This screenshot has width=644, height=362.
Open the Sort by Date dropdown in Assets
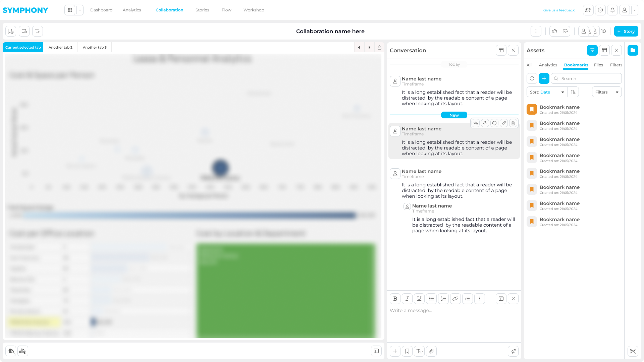click(547, 92)
